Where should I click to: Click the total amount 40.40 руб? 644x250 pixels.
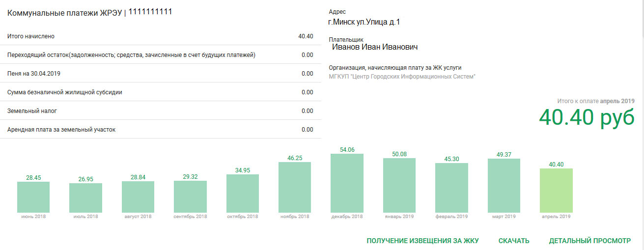click(587, 118)
